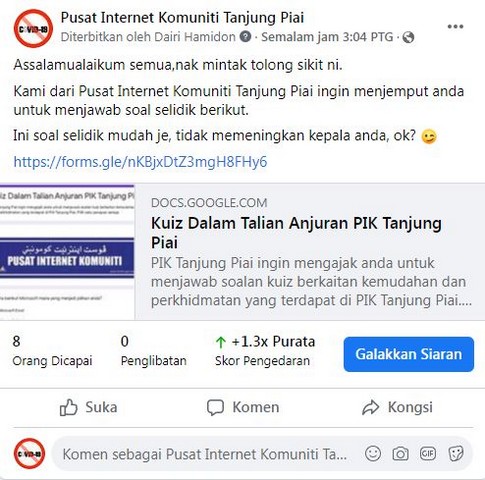The image size is (485, 480).
Task: Like the post with Suka button
Action: coord(88,407)
